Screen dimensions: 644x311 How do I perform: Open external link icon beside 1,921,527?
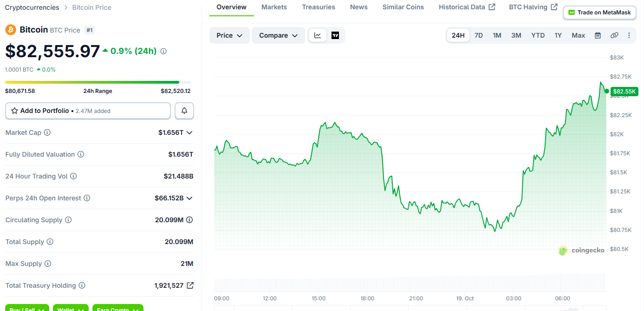(x=190, y=285)
